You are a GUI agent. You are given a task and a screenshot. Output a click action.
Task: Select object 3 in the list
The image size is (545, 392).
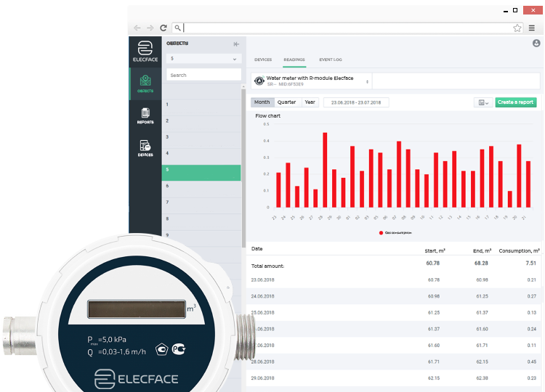pos(201,140)
